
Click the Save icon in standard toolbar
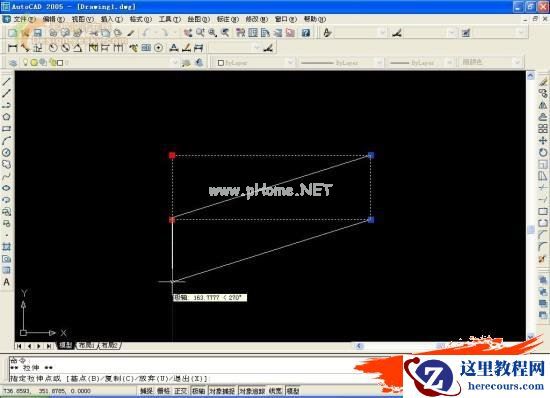tap(37, 33)
